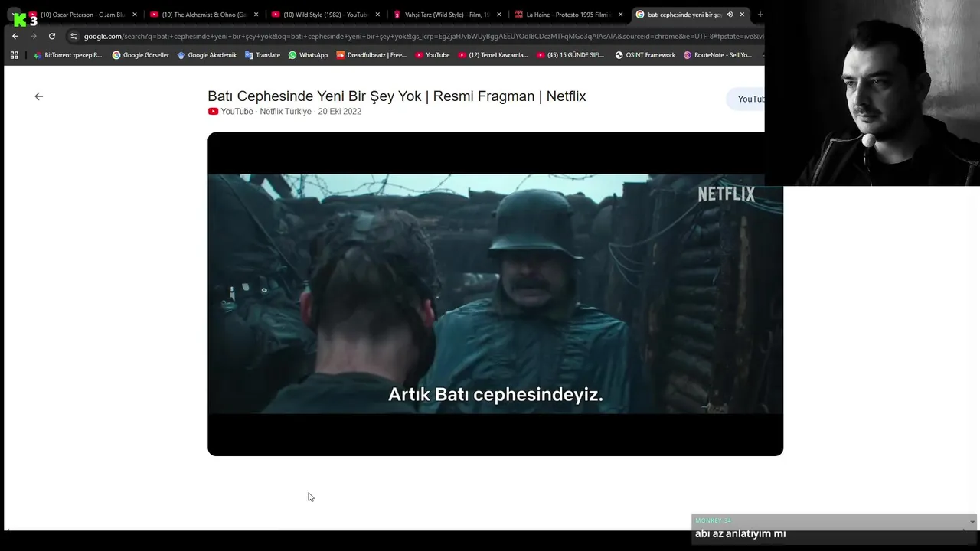980x551 pixels.
Task: Click the Netflix trailer video player
Action: pyautogui.click(x=495, y=294)
